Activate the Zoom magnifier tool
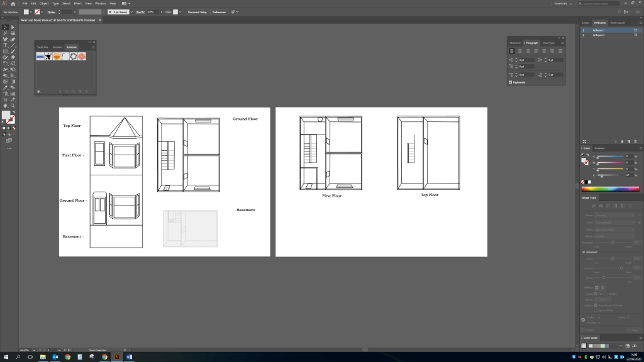644x362 pixels. click(x=13, y=105)
